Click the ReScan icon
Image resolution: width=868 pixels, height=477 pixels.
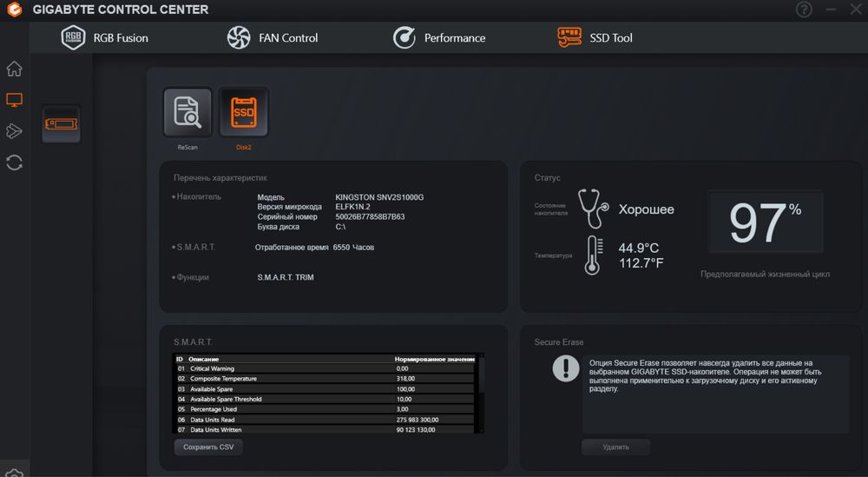[x=187, y=112]
